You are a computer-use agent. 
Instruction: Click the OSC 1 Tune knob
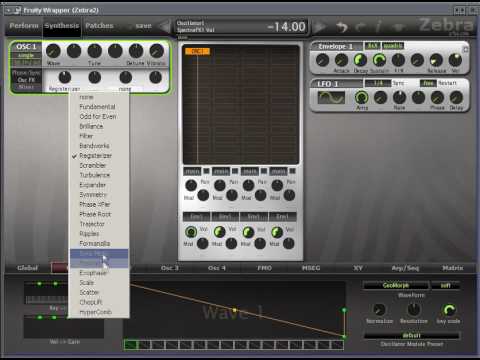pos(95,51)
